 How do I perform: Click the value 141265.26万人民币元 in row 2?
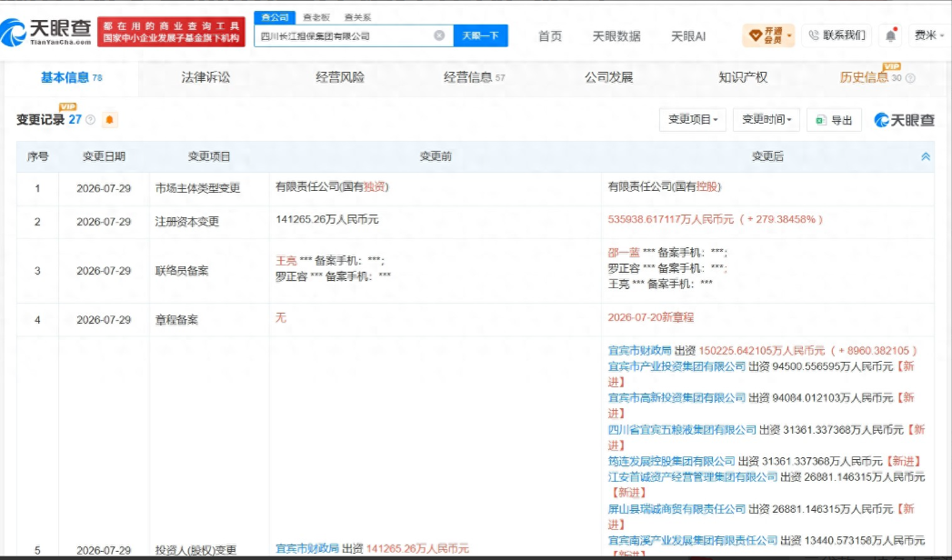[326, 220]
